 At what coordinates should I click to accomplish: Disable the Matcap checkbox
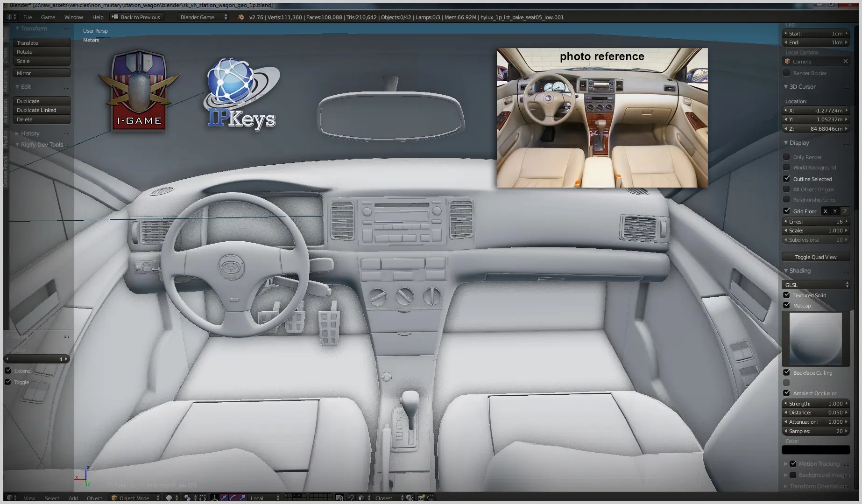pos(787,305)
